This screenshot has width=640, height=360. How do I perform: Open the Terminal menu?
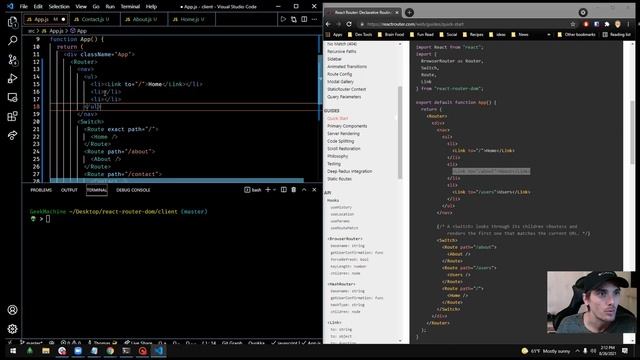130,7
